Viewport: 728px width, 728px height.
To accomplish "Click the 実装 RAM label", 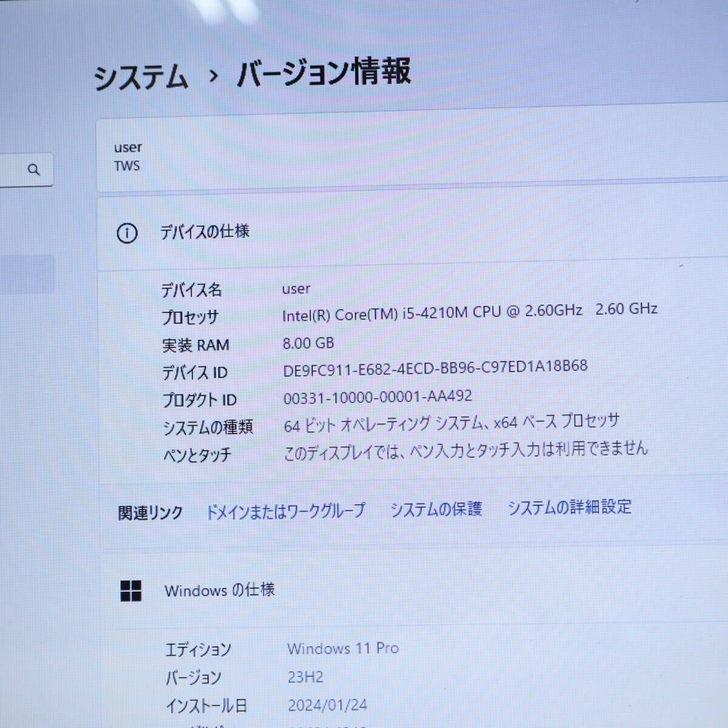I will (x=195, y=345).
